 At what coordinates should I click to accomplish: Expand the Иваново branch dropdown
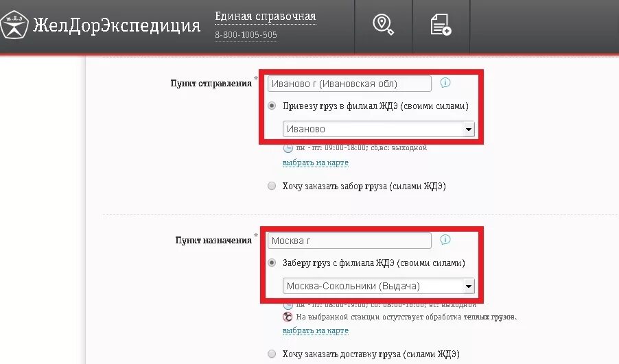click(379, 129)
